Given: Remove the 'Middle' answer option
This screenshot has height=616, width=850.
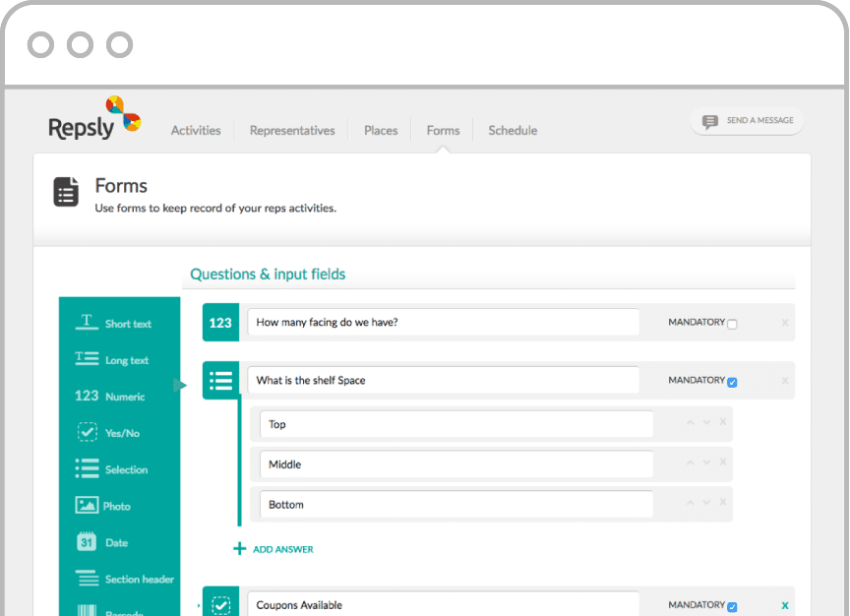Looking at the screenshot, I should coord(723,462).
